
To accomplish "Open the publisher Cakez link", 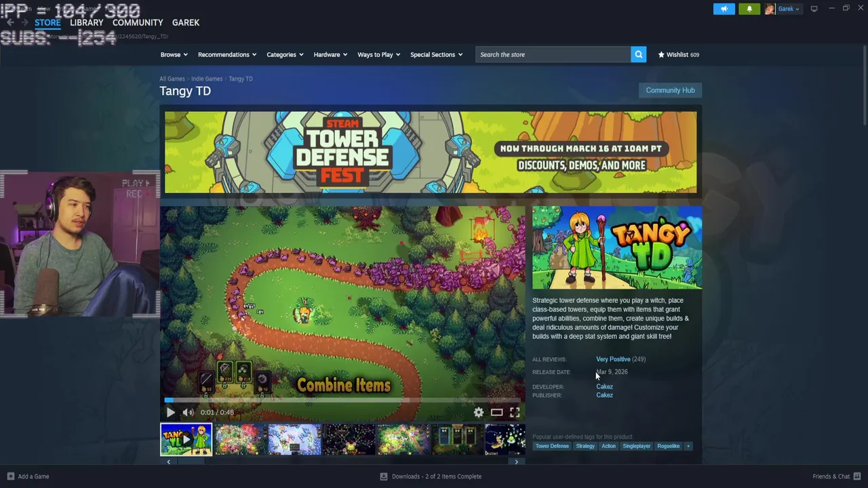I will pos(604,395).
